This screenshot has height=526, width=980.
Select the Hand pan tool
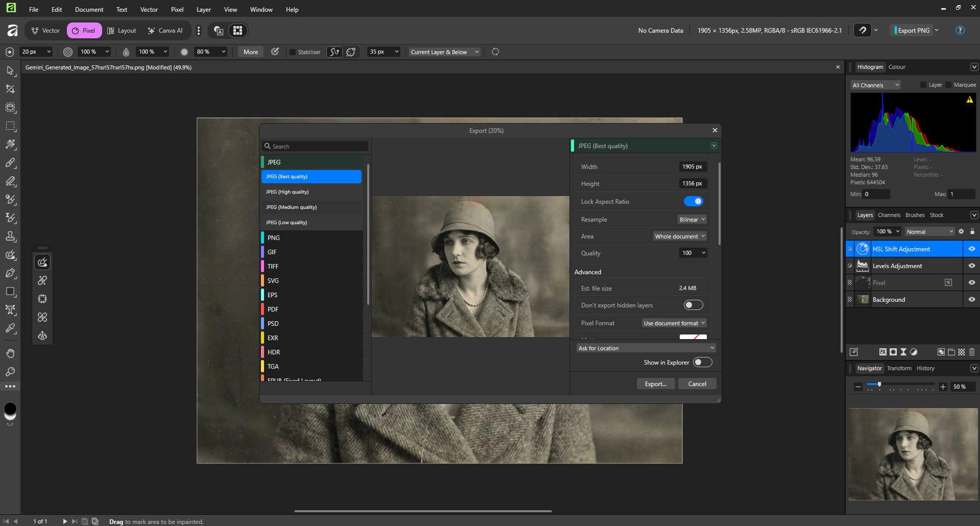point(10,353)
